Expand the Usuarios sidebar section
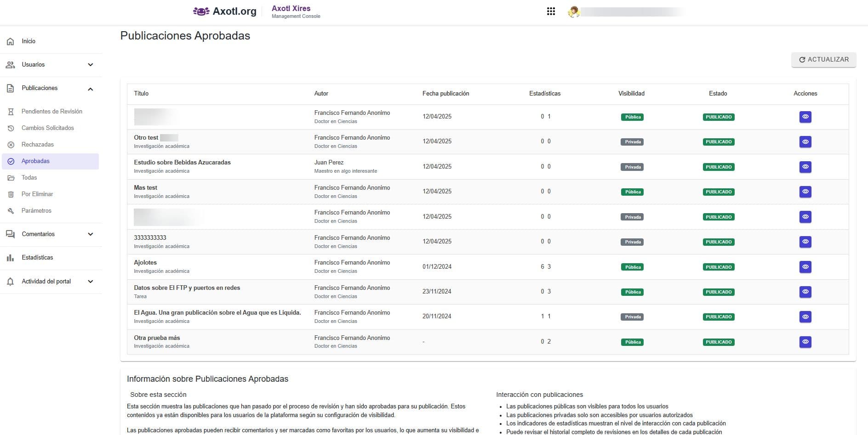 [91, 65]
